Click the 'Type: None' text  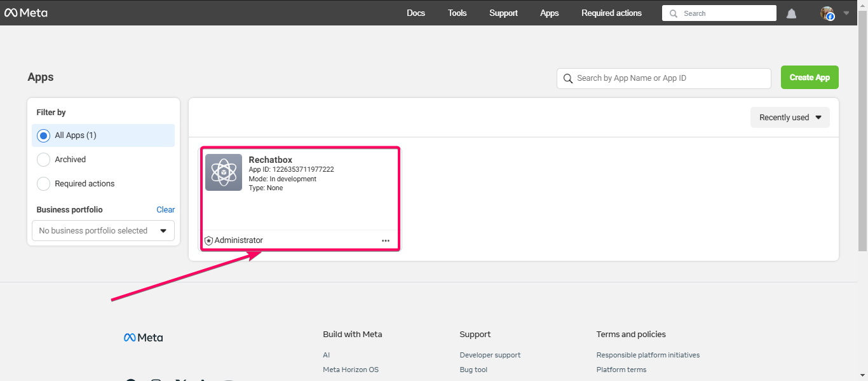266,188
